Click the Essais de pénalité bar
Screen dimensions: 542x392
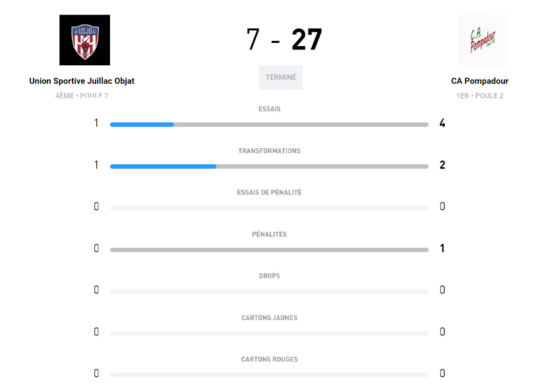(269, 208)
